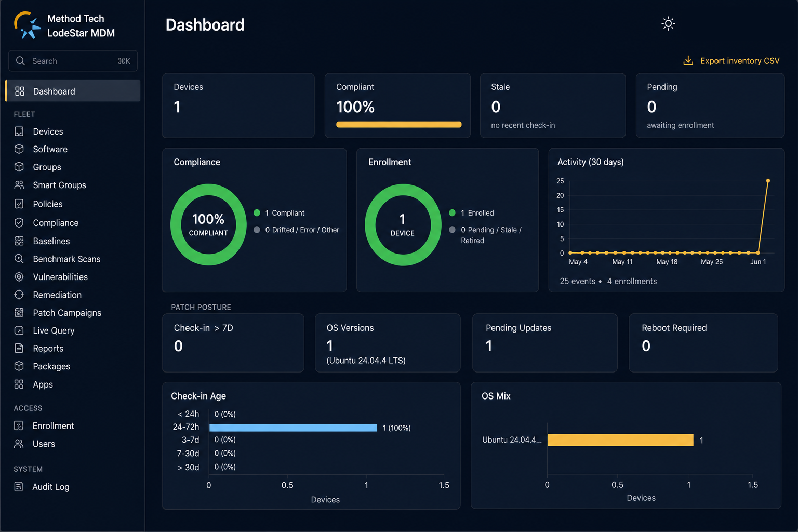This screenshot has width=798, height=532.
Task: Open the Pending Updates card
Action: tap(545, 343)
